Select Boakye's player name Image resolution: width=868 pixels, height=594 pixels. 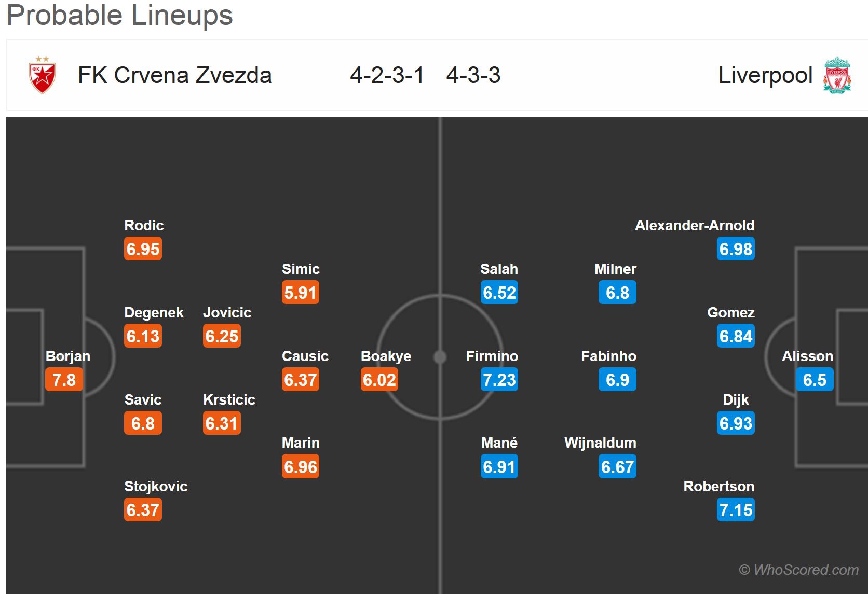point(386,356)
